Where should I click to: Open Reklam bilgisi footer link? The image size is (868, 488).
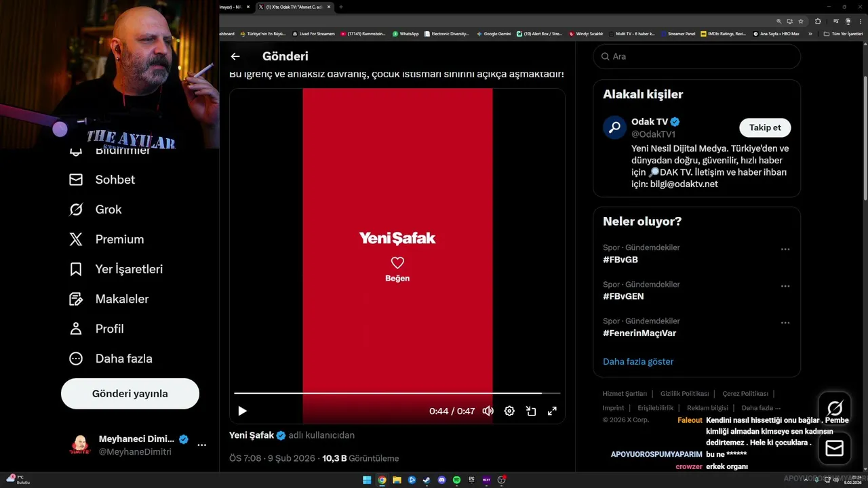(707, 408)
